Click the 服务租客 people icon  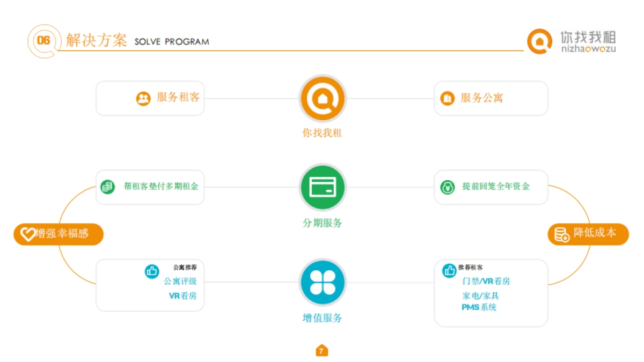pos(143,98)
